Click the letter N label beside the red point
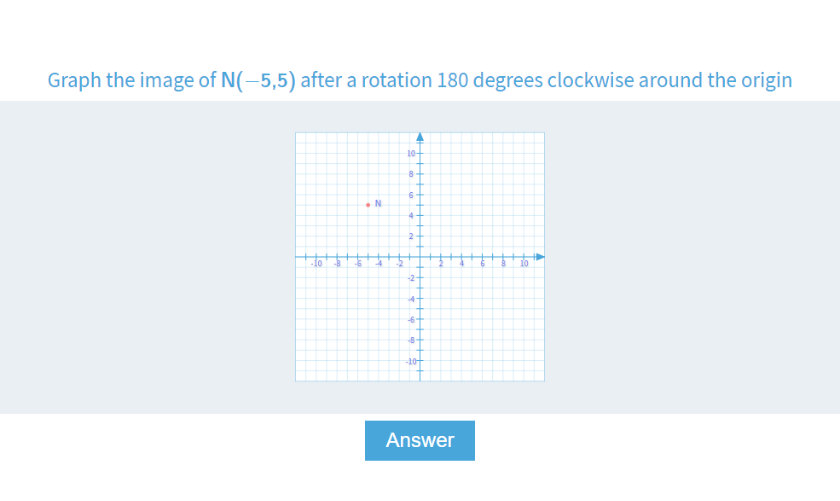The height and width of the screenshot is (501, 840). [378, 204]
